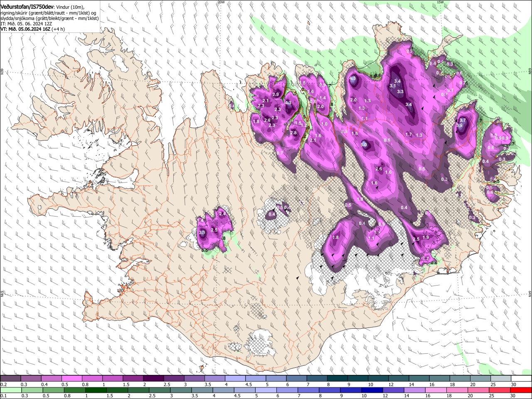Click the 2.8 value beside 2.3 values

pos(267,120)
